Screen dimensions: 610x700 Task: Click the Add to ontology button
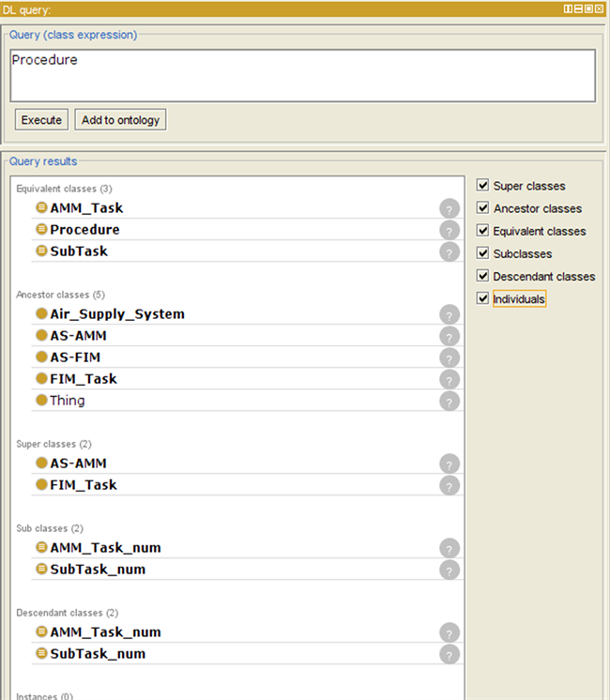(x=120, y=120)
